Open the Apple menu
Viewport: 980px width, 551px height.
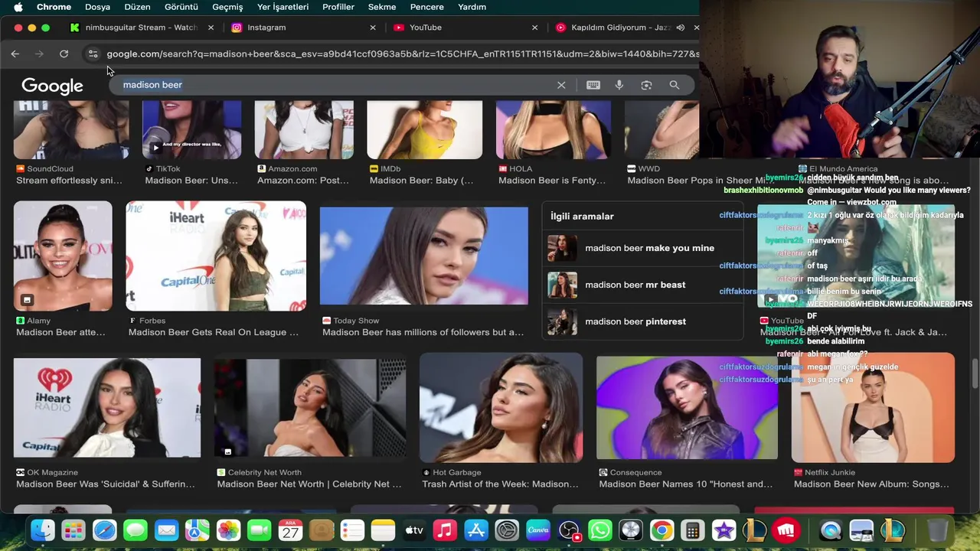pos(18,7)
